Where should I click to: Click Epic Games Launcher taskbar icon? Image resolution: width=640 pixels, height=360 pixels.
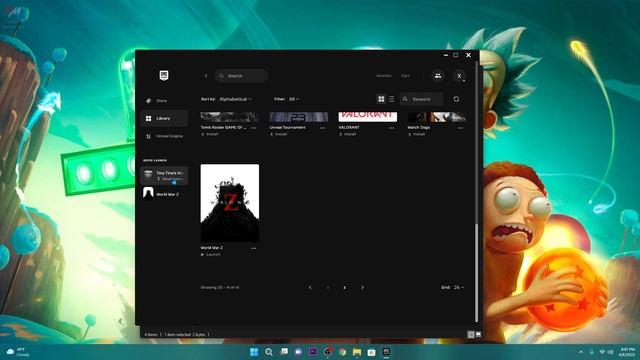click(x=386, y=352)
